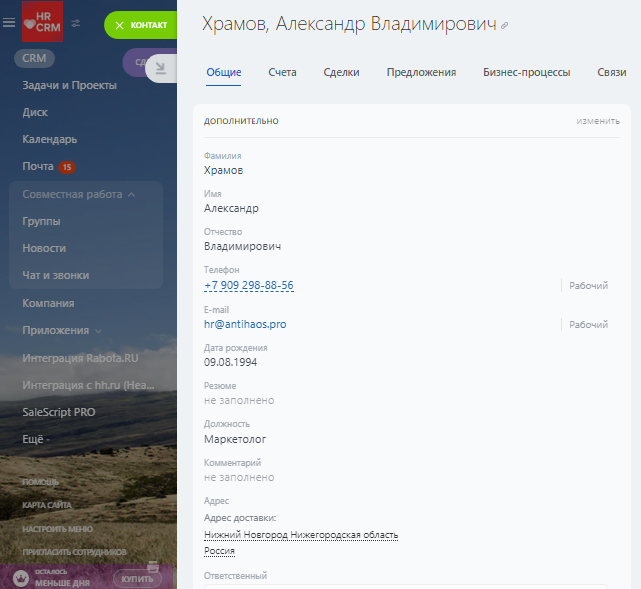Click the collapse arrow icon button
This screenshot has width=641, height=589.
pos(161,68)
